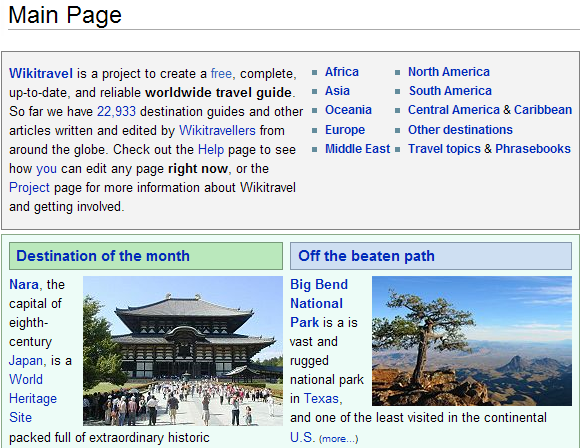This screenshot has height=448, width=580.
Task: Open Other destinations
Action: (x=460, y=130)
